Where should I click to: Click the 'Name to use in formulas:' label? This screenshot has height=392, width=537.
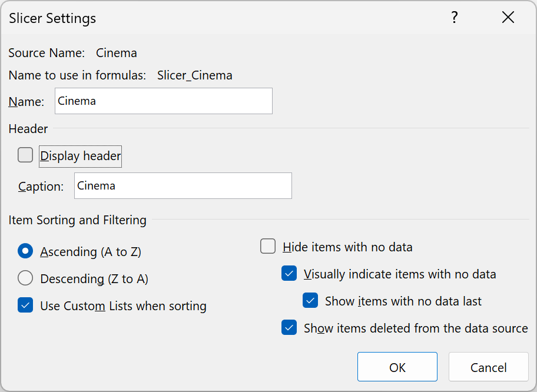[77, 75]
